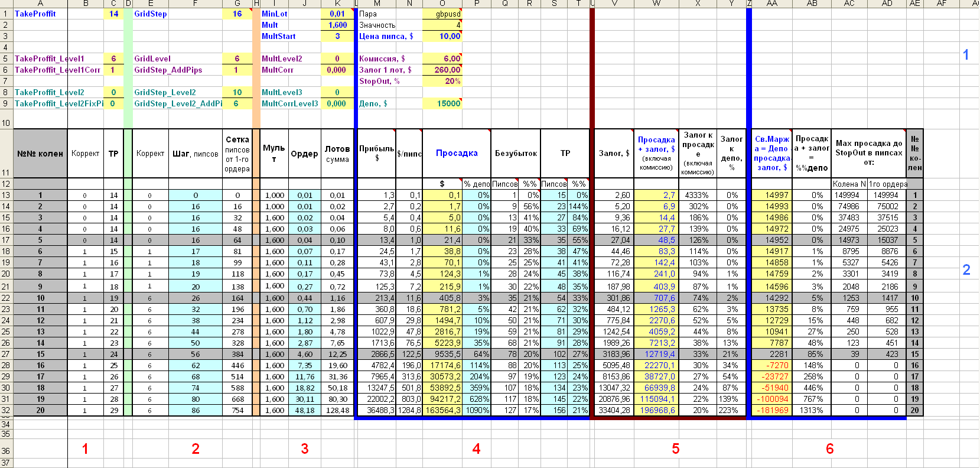Select the MinLot label cell
The image size is (980, 468).
click(275, 14)
